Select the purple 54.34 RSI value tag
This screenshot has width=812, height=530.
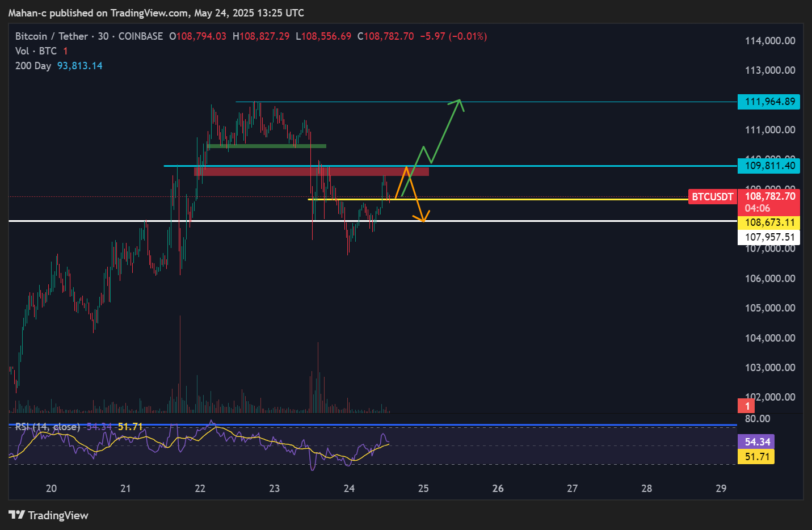pos(756,441)
